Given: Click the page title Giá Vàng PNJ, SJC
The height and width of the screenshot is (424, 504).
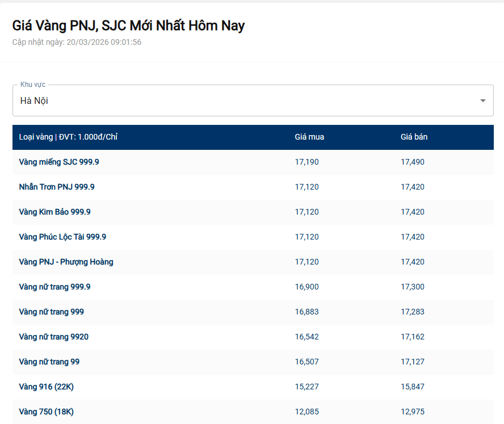Looking at the screenshot, I should (128, 26).
